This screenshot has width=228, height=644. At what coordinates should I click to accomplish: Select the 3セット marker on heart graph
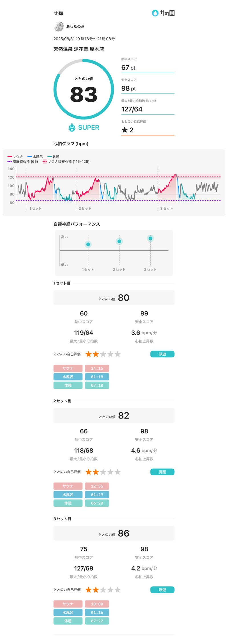click(166, 209)
